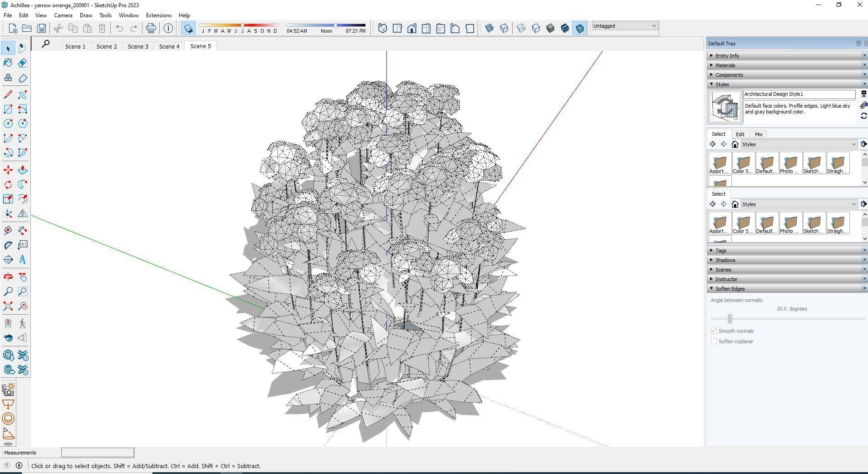Switch to the Top standard view
This screenshot has width=868, height=474.
(397, 28)
